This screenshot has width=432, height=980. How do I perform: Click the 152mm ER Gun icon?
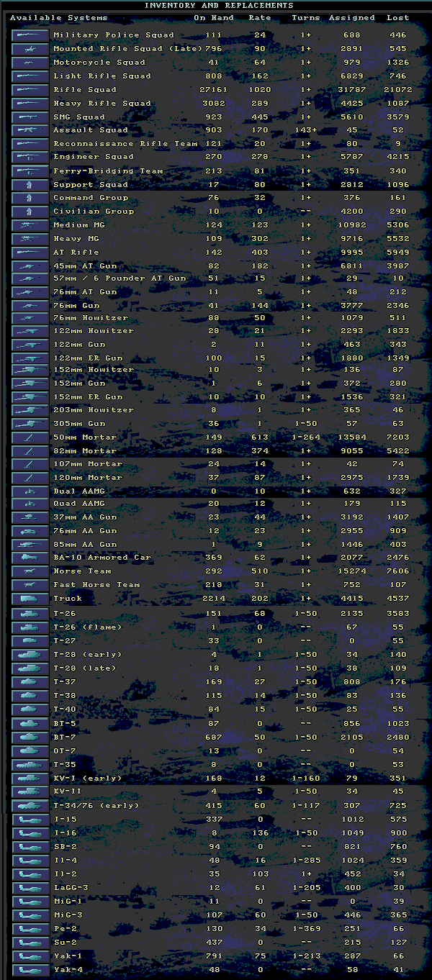pos(30,396)
